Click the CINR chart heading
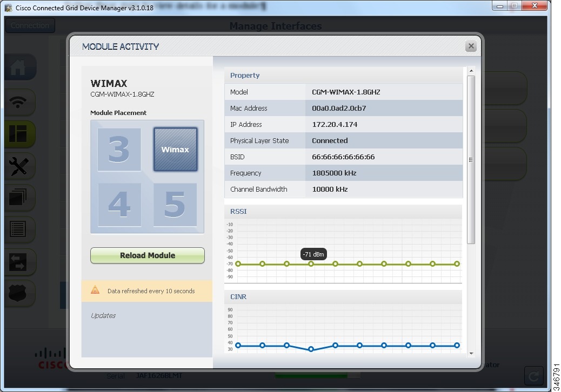 (239, 297)
